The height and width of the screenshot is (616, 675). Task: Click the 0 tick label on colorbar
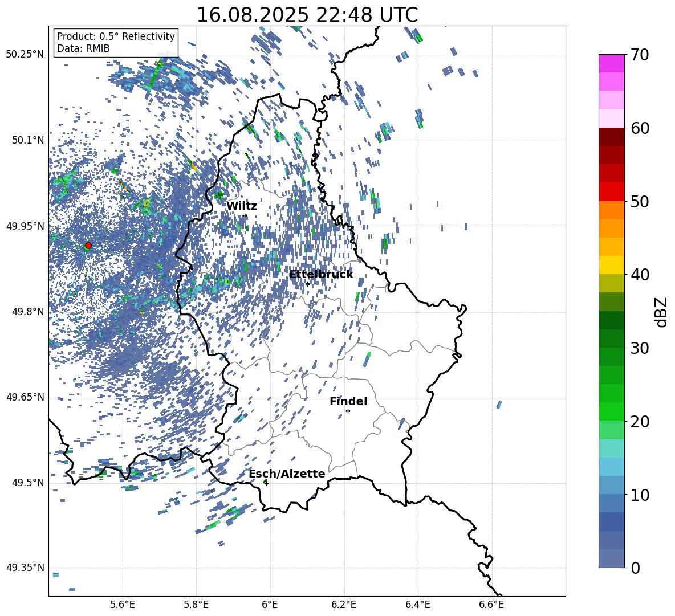tap(635, 568)
